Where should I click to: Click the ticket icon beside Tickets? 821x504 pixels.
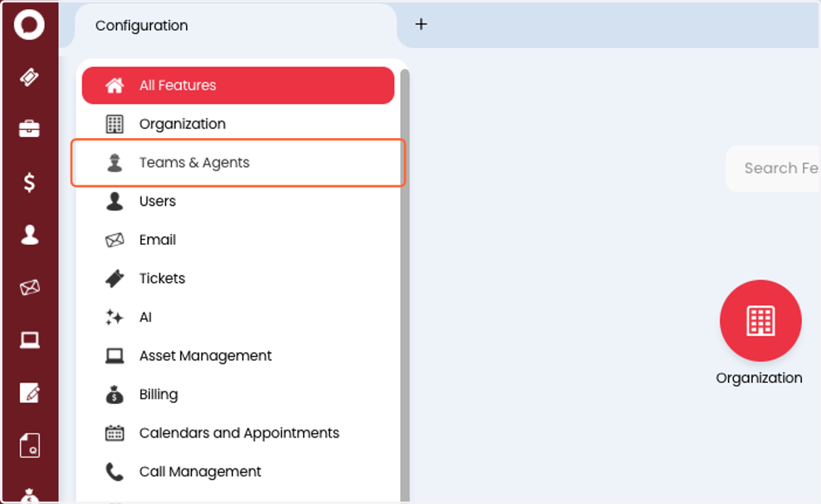click(x=114, y=278)
